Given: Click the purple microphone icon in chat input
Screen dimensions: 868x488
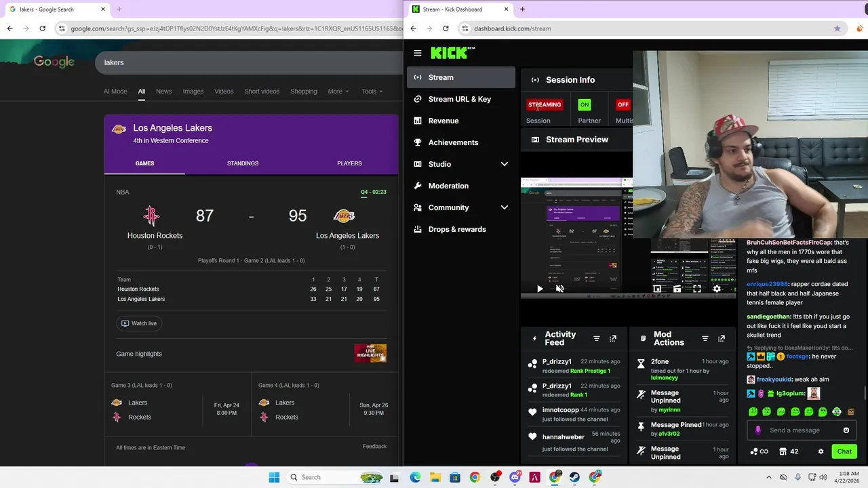Looking at the screenshot, I should pyautogui.click(x=758, y=430).
